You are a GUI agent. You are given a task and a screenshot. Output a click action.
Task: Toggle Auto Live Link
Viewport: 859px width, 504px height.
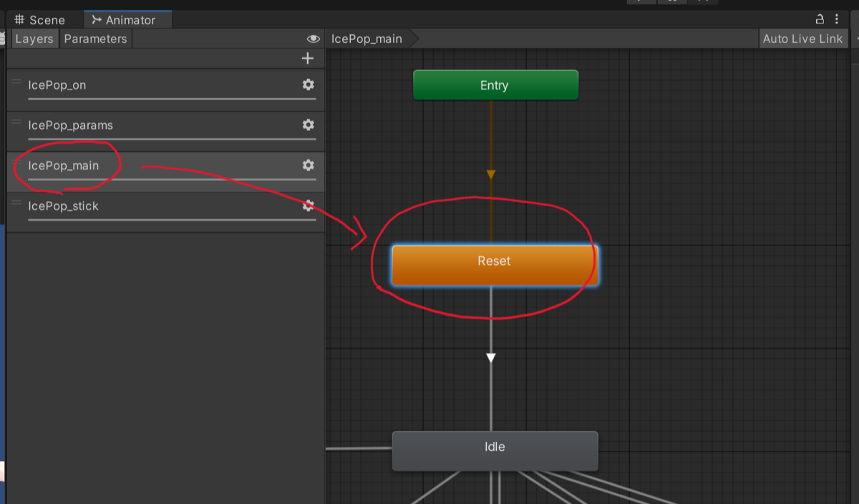pos(802,39)
